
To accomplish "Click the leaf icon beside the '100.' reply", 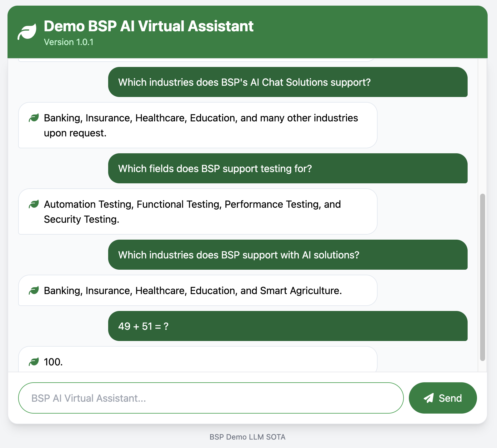I will coord(34,362).
